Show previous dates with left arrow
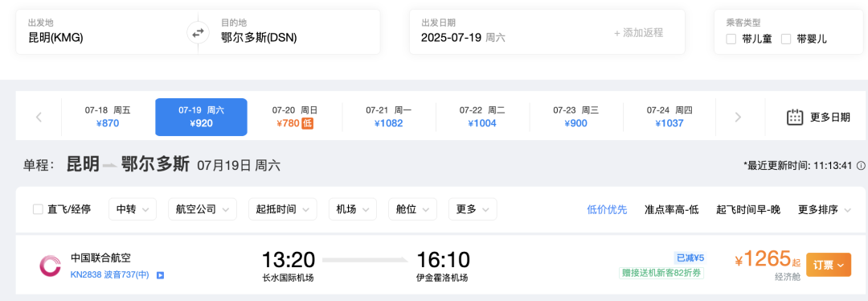This screenshot has height=301, width=868. (39, 117)
